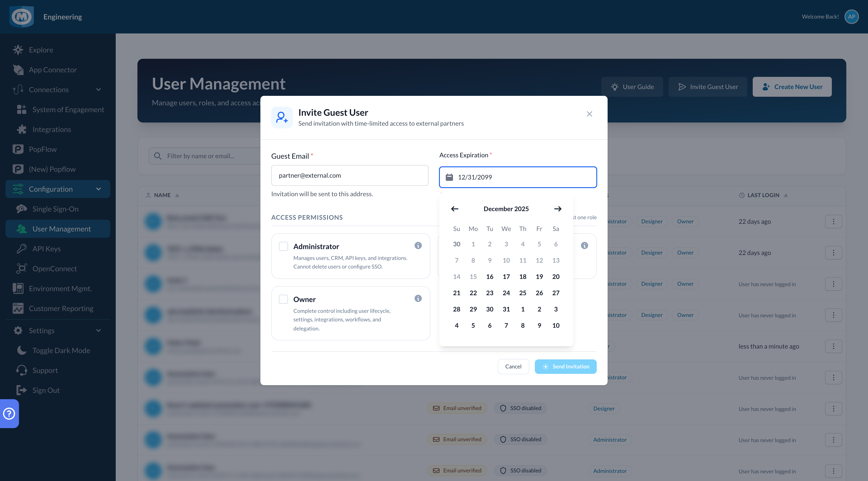
Task: Click the calendar icon in the Access Expiration field
Action: pyautogui.click(x=450, y=177)
